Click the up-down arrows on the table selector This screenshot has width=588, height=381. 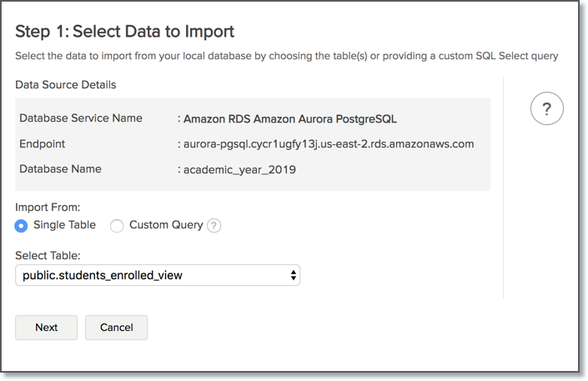[x=293, y=275]
